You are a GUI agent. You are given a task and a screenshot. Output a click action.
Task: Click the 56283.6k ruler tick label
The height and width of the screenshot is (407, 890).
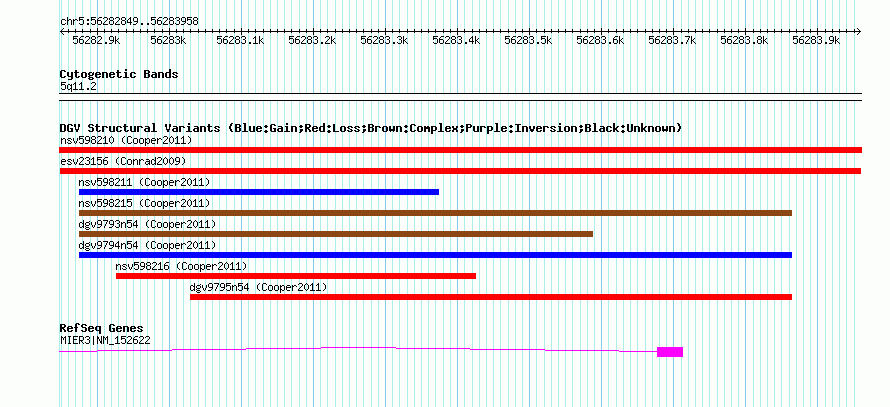601,40
